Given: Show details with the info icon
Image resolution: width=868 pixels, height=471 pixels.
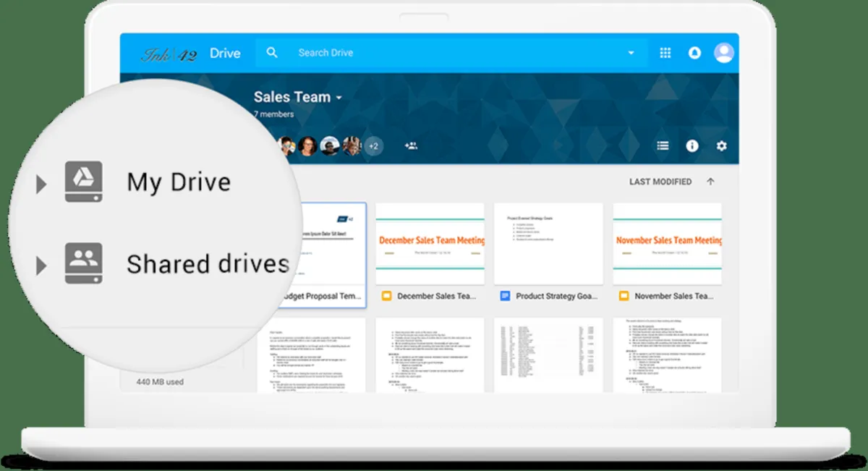Looking at the screenshot, I should (x=692, y=145).
